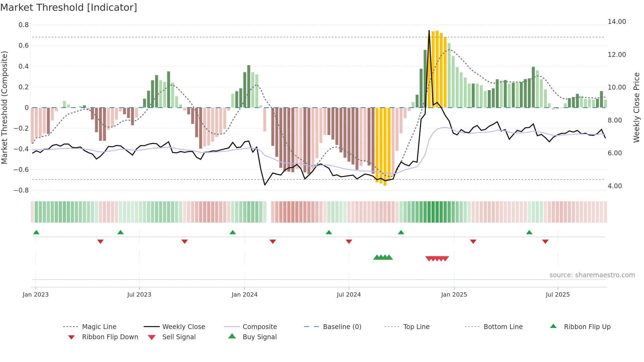Click the 0.8 left axis tick
The image size is (644, 362).
(24, 25)
